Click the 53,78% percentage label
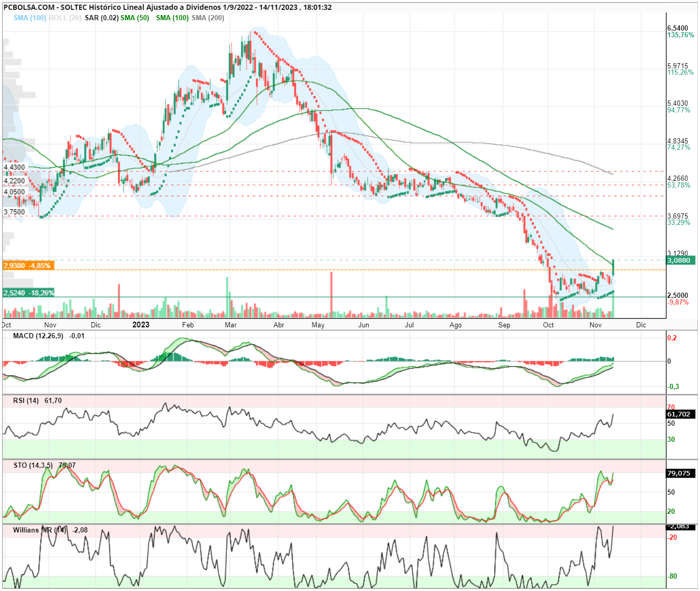The image size is (700, 591). coord(679,185)
